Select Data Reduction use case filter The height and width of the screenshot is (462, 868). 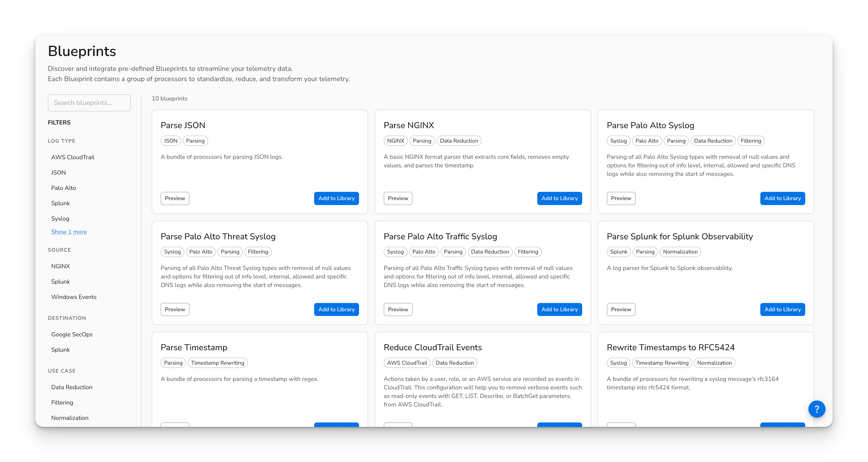pos(72,387)
